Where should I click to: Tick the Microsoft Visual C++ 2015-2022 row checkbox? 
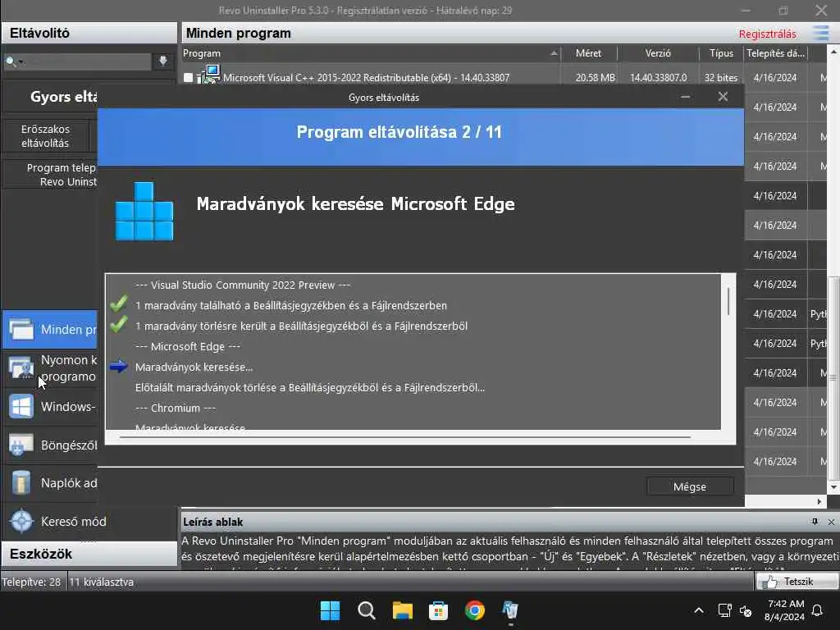click(x=188, y=77)
